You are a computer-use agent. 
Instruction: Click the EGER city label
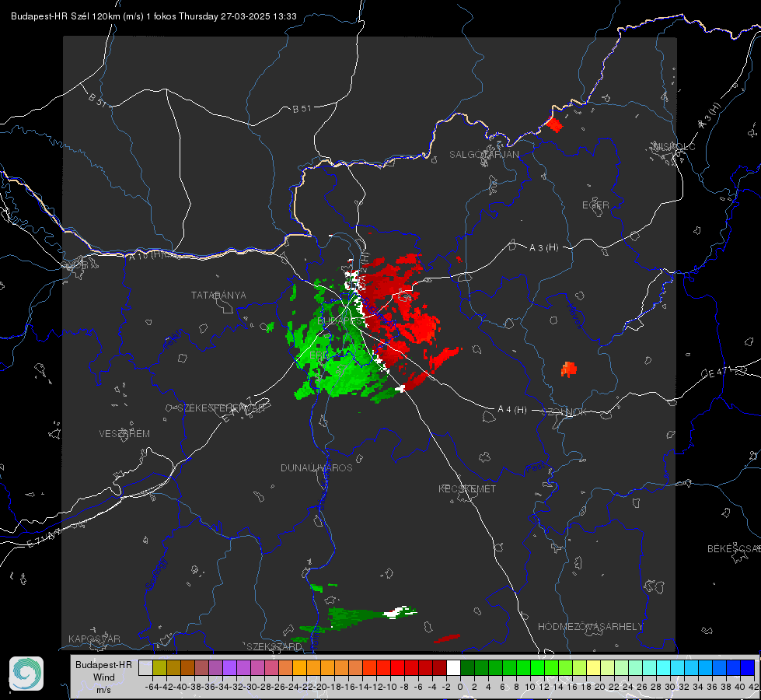point(595,205)
